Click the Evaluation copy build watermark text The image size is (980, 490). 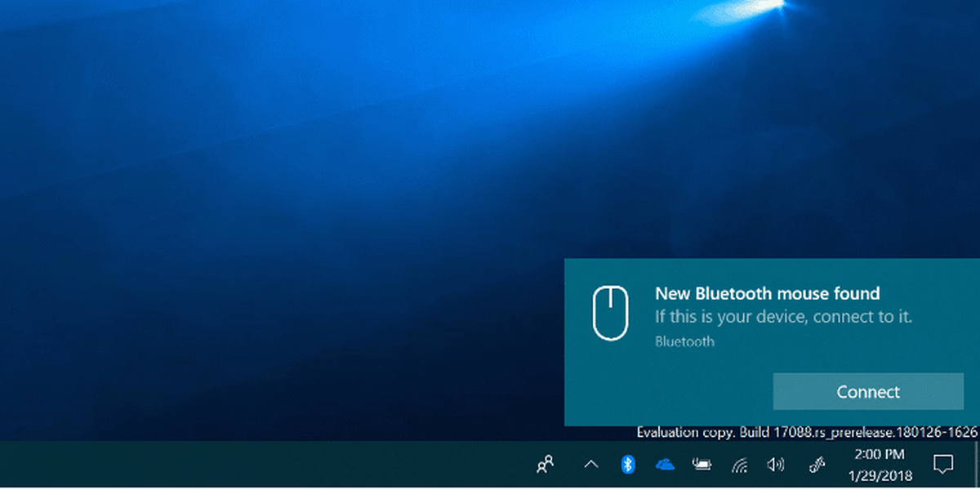pos(806,432)
